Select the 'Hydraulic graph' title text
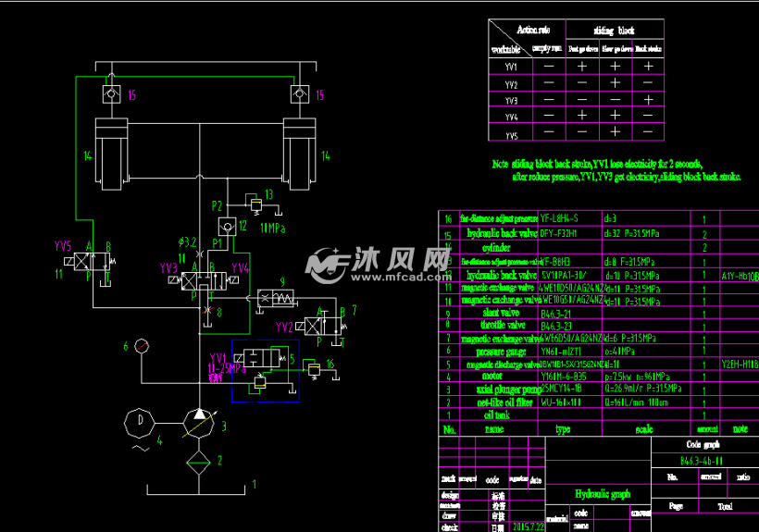759x532 pixels. (x=603, y=494)
